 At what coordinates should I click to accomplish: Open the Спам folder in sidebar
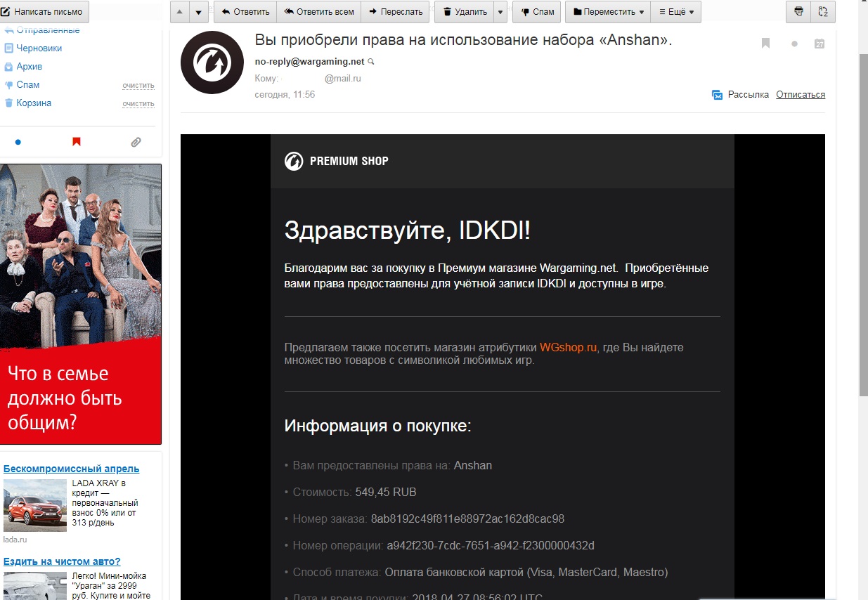point(28,85)
